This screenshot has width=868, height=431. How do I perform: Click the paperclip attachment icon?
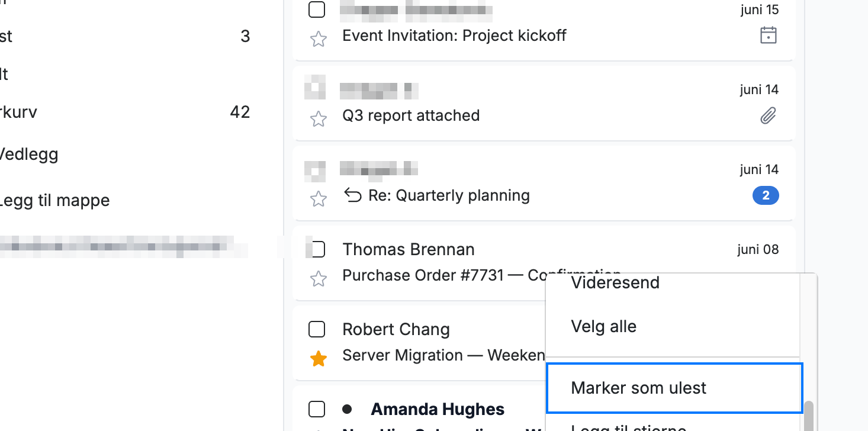[x=768, y=115]
